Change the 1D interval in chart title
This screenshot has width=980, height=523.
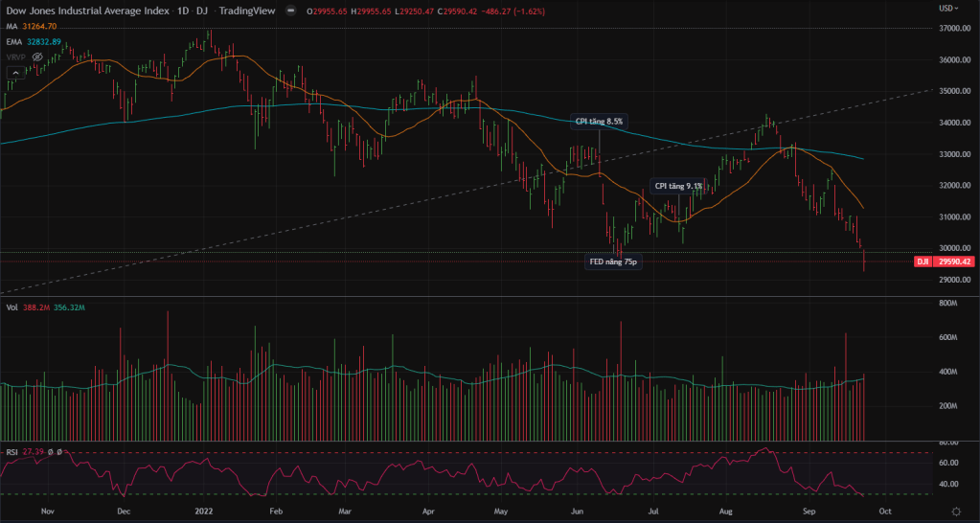pos(181,11)
